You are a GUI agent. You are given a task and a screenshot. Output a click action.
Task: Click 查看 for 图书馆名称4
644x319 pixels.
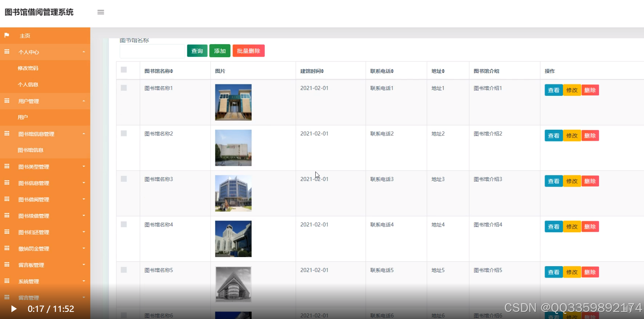(554, 227)
